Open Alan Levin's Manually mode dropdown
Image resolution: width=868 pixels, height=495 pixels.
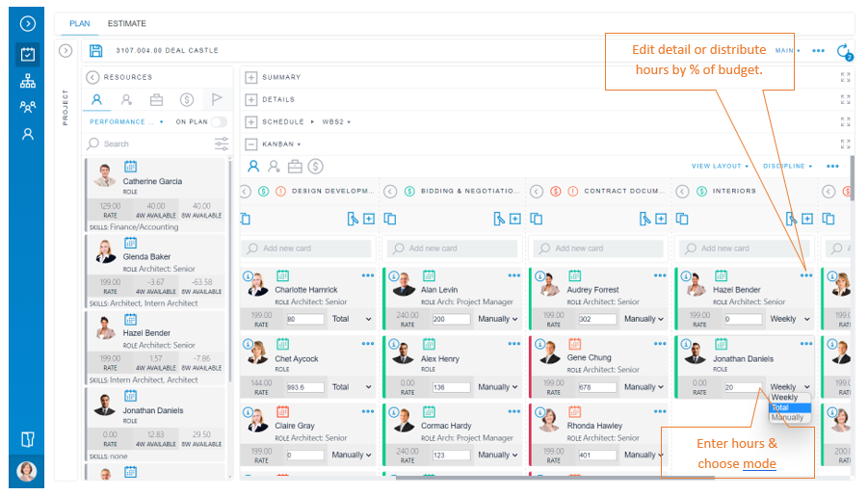point(498,319)
